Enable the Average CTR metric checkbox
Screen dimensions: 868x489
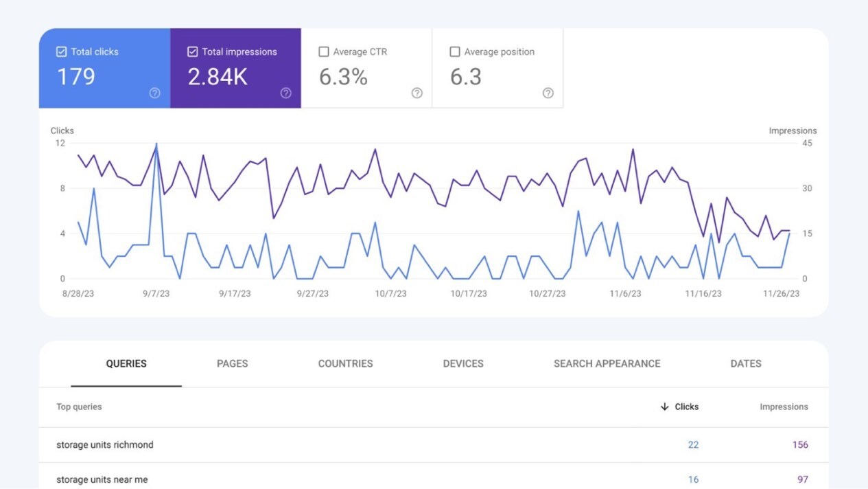click(x=323, y=51)
